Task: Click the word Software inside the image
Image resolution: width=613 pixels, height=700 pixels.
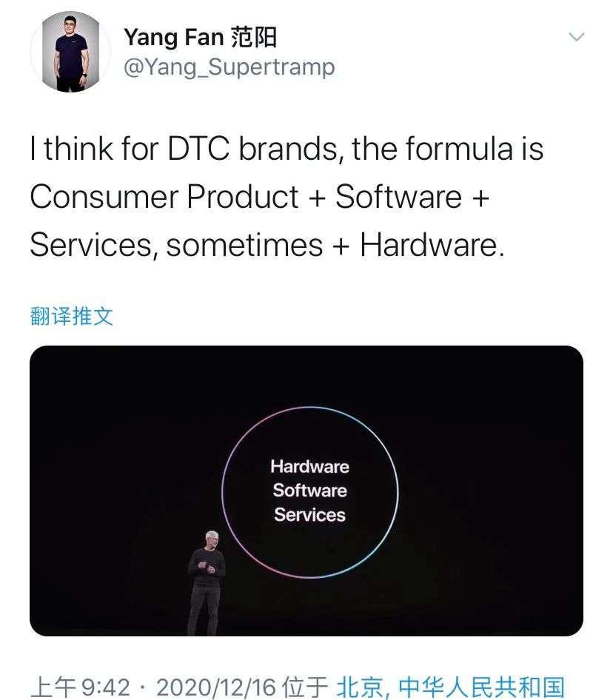Action: coord(309,490)
